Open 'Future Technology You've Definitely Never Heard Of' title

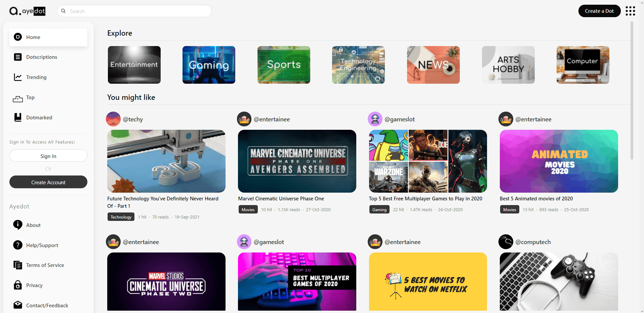163,202
